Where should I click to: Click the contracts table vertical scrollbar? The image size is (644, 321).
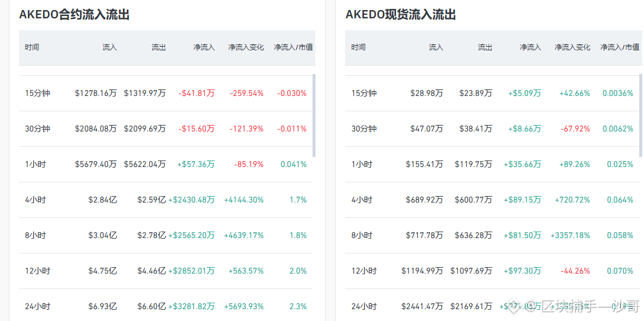point(314,115)
